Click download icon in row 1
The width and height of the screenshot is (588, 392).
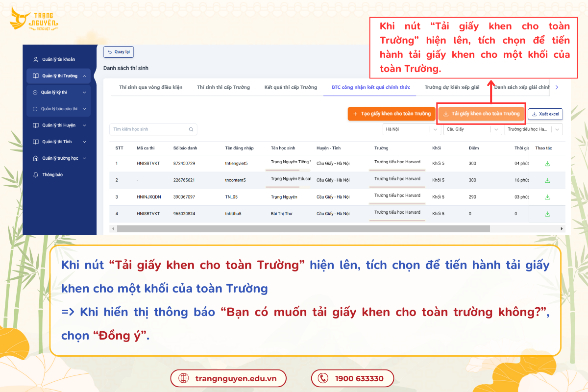coord(547,164)
